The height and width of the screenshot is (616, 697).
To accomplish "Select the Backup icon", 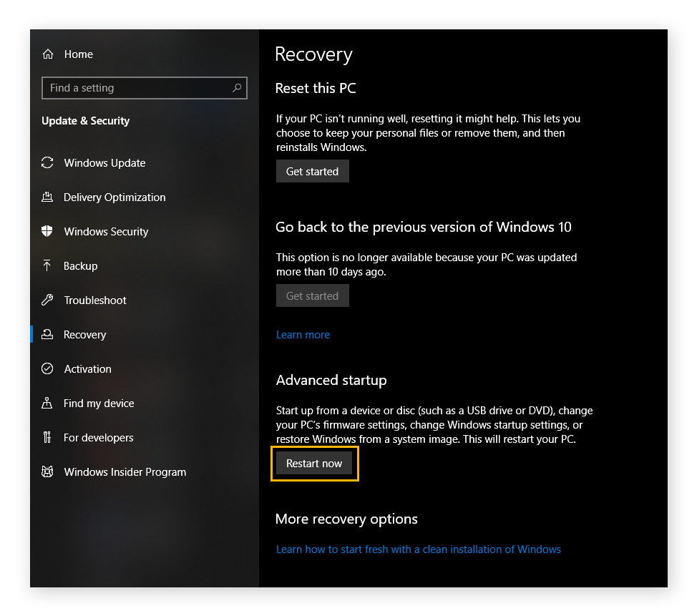I will pyautogui.click(x=47, y=265).
